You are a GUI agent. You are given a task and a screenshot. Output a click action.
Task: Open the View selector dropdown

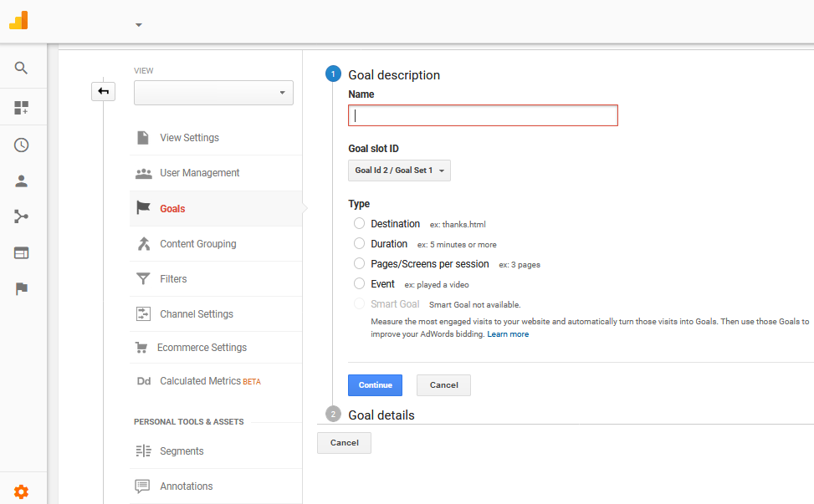coord(213,93)
